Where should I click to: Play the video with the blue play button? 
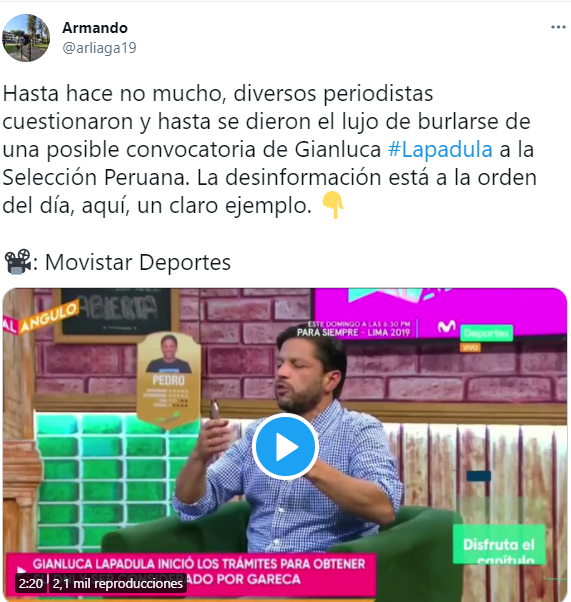[x=285, y=447]
